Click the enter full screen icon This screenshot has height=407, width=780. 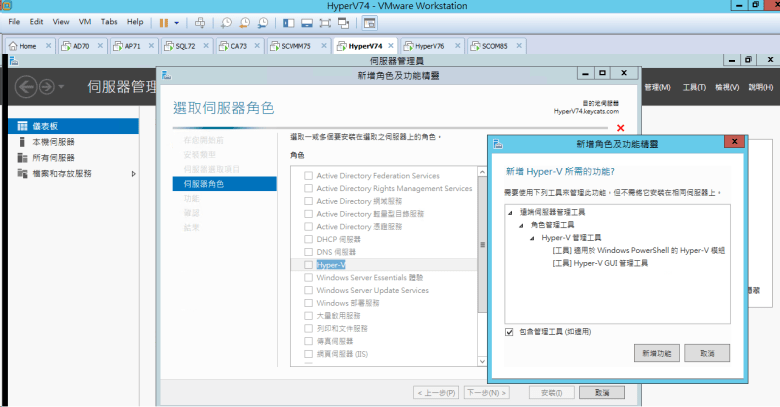coord(326,21)
